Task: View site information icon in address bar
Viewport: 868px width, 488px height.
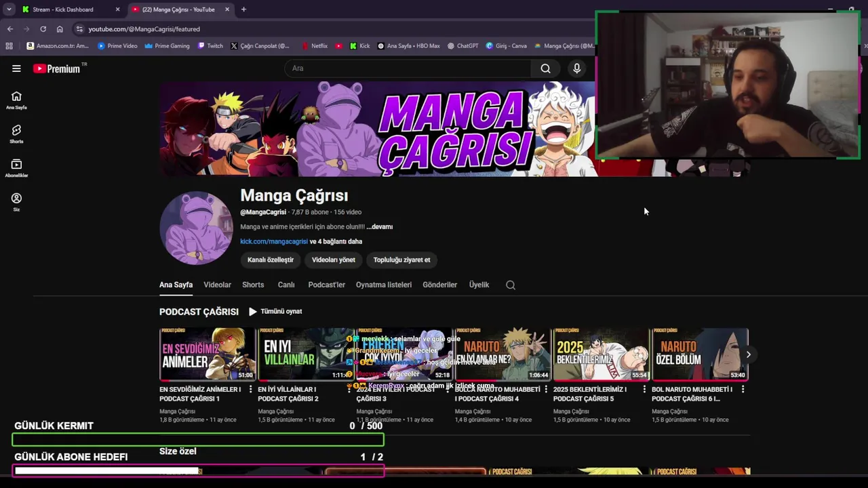Action: coord(79,29)
